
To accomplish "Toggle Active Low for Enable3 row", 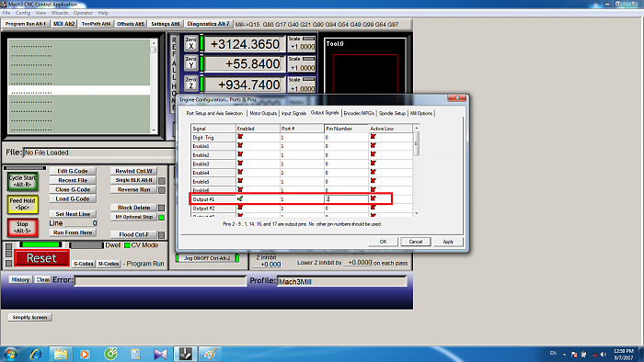I will (374, 164).
